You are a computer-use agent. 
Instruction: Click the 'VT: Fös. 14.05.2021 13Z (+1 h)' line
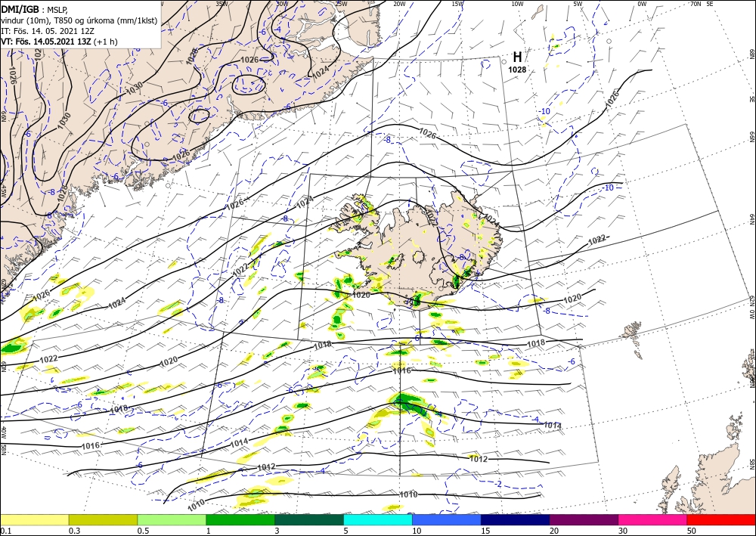tap(59, 42)
